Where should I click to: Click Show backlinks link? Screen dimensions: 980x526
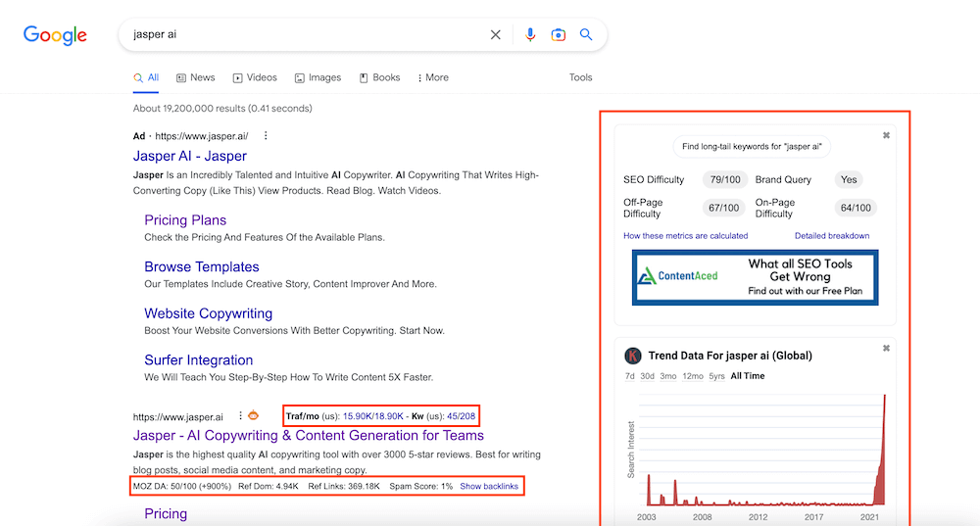click(x=489, y=486)
